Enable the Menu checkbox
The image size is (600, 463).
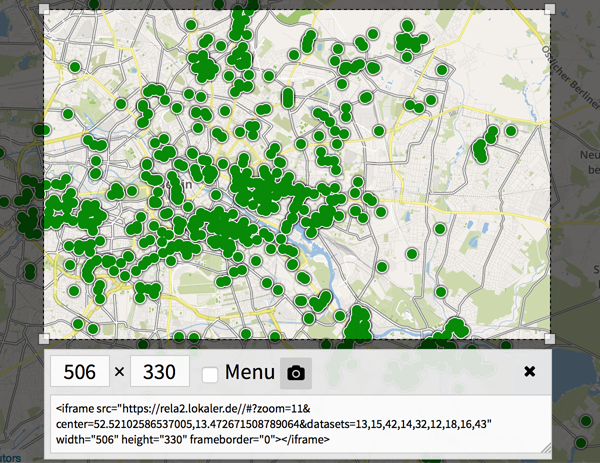[210, 374]
